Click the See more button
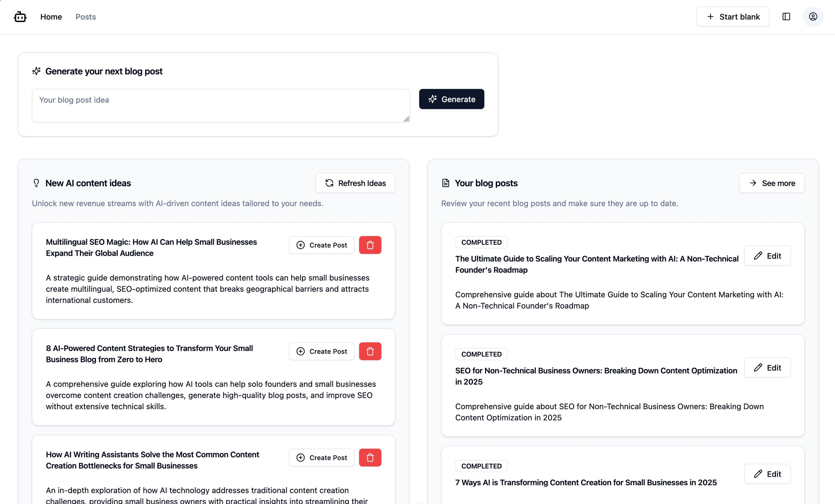This screenshot has width=835, height=504. tap(772, 183)
